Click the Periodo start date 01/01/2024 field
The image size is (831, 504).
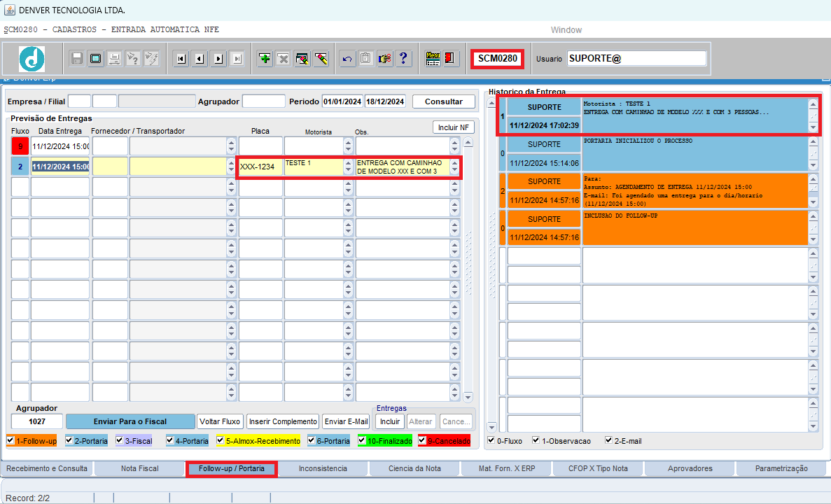(342, 101)
